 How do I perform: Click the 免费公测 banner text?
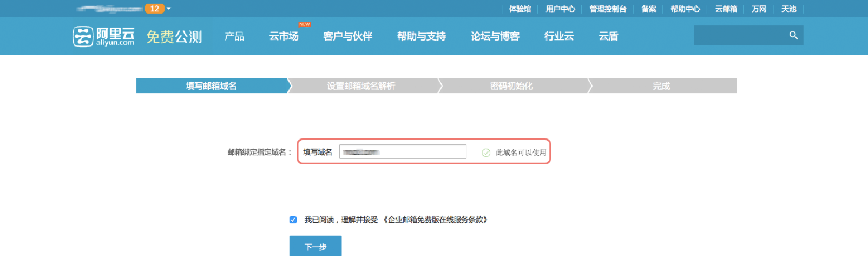click(174, 36)
